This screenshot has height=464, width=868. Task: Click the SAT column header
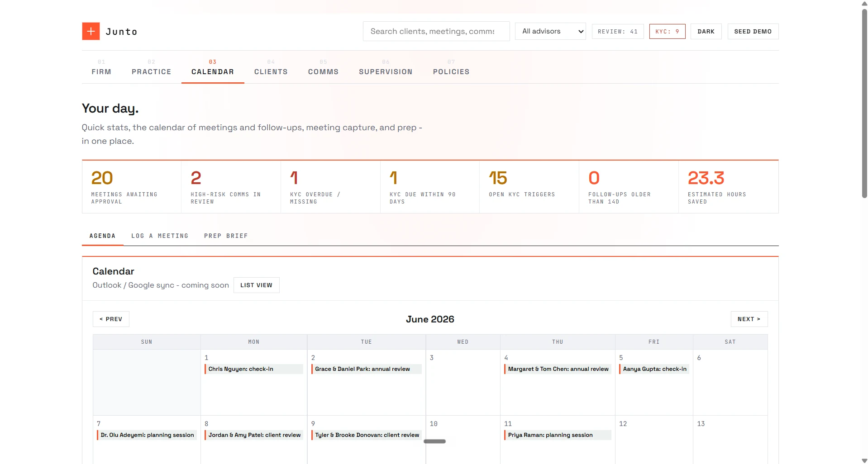[x=730, y=342]
